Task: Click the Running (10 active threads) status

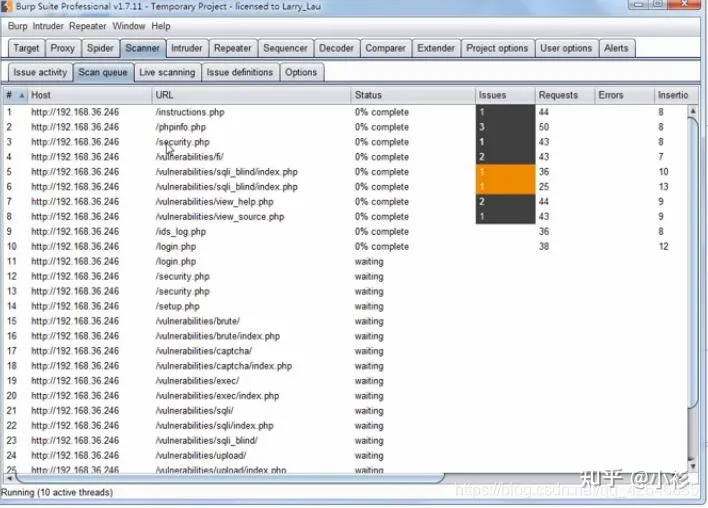Action: click(57, 492)
